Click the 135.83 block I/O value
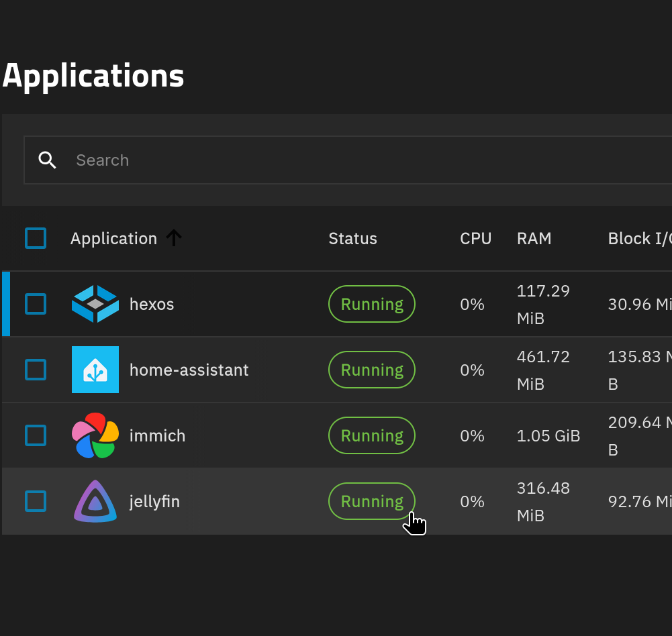Viewport: 672px width, 636px height. click(x=640, y=370)
